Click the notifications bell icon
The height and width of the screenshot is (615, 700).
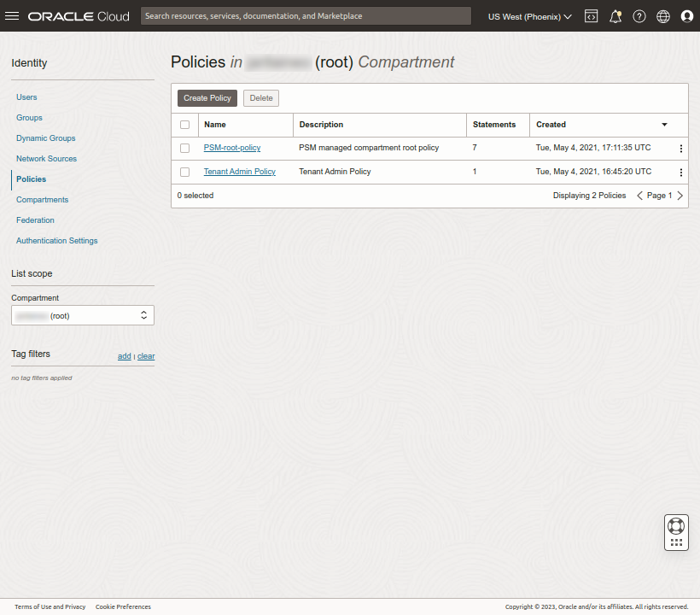pos(615,15)
